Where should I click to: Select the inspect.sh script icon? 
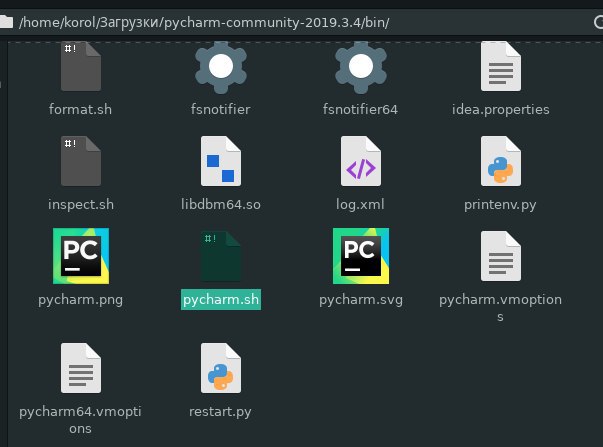(x=81, y=161)
